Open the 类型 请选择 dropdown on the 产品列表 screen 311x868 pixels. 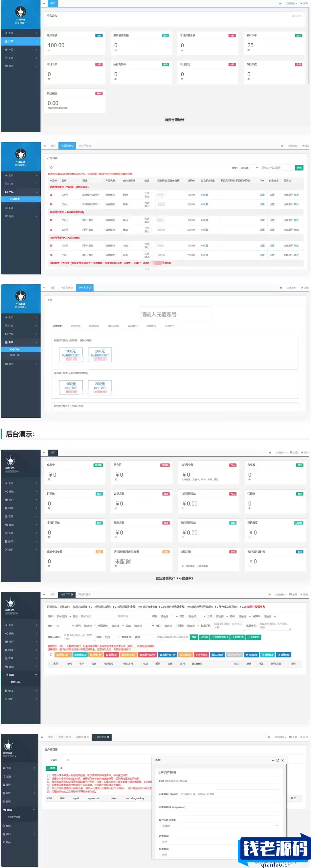tap(249, 168)
